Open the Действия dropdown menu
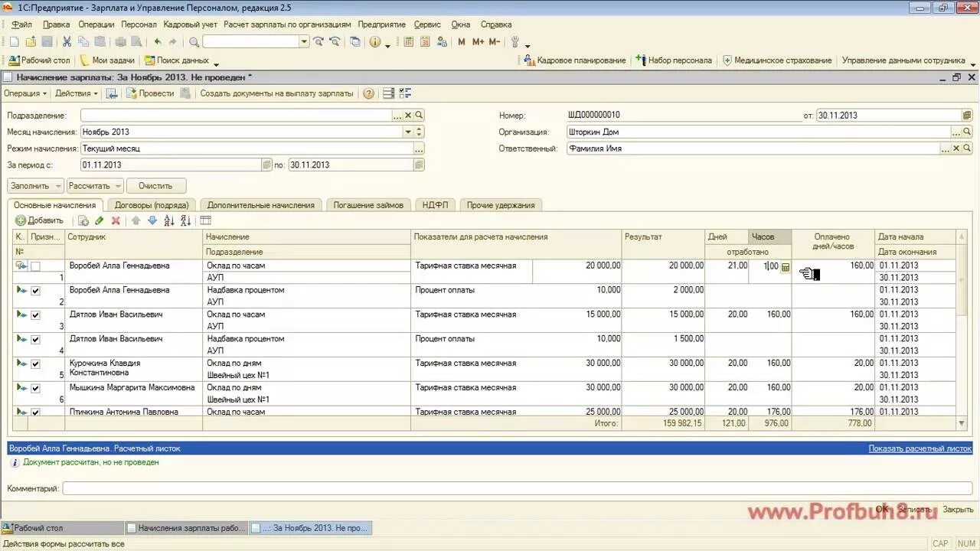 pyautogui.click(x=77, y=93)
